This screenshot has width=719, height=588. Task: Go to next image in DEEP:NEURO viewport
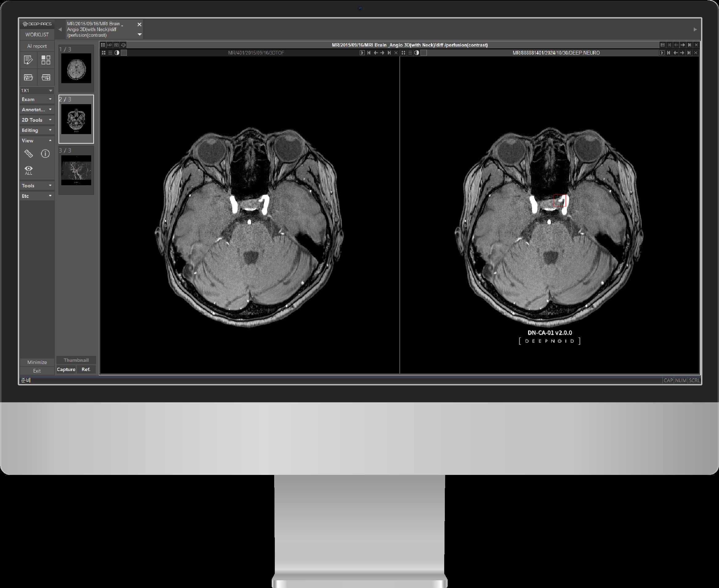point(682,53)
